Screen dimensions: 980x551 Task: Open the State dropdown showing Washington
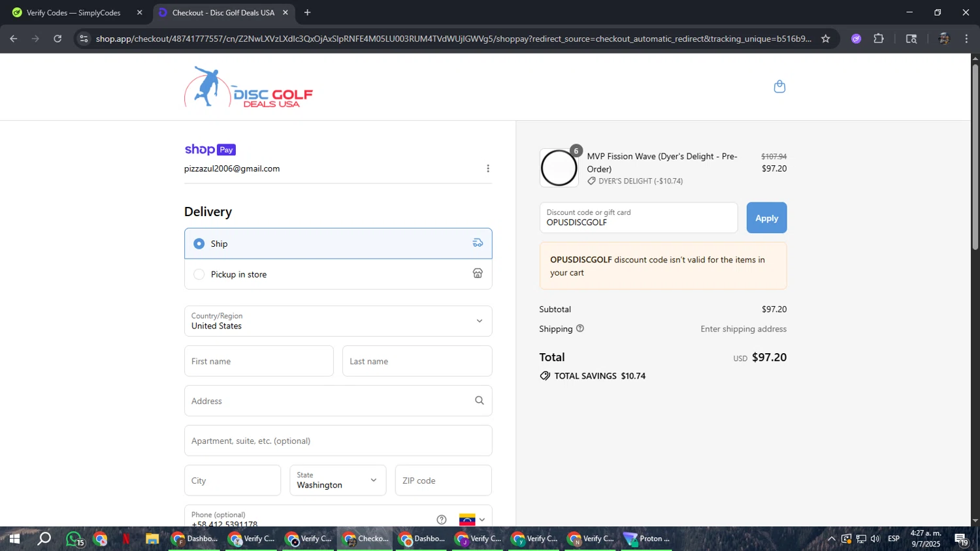(338, 480)
